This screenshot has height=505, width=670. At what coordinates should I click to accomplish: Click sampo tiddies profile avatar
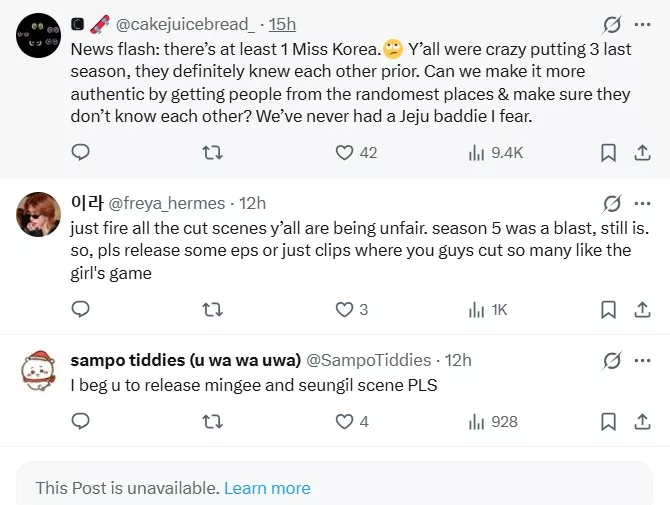click(40, 371)
